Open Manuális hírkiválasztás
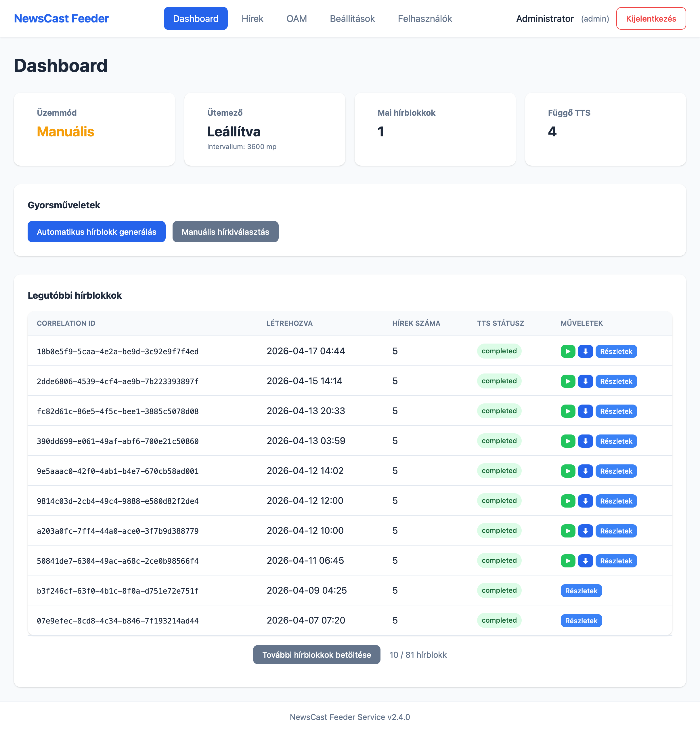700x732 pixels. click(x=225, y=231)
